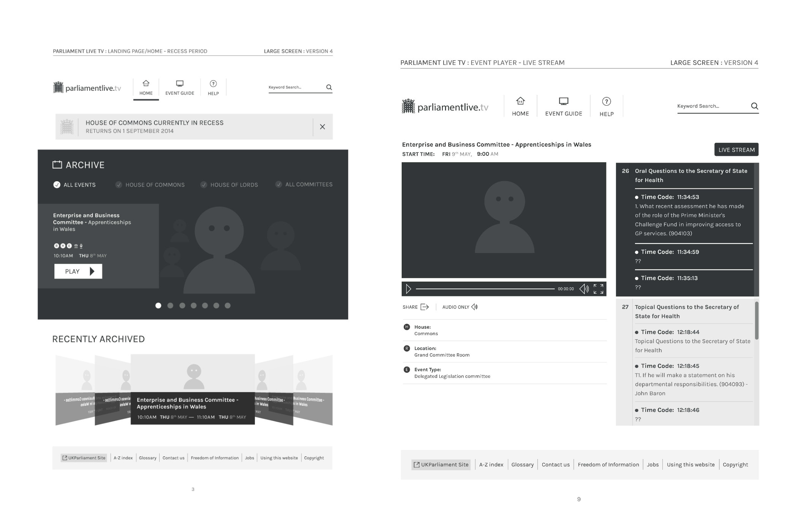Expand agenda item 26 Oral Questions

click(x=692, y=176)
